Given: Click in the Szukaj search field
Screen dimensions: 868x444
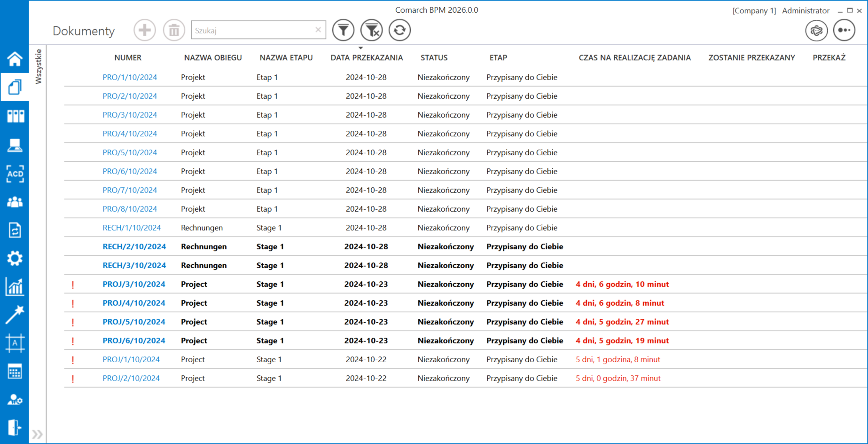Looking at the screenshot, I should click(252, 31).
